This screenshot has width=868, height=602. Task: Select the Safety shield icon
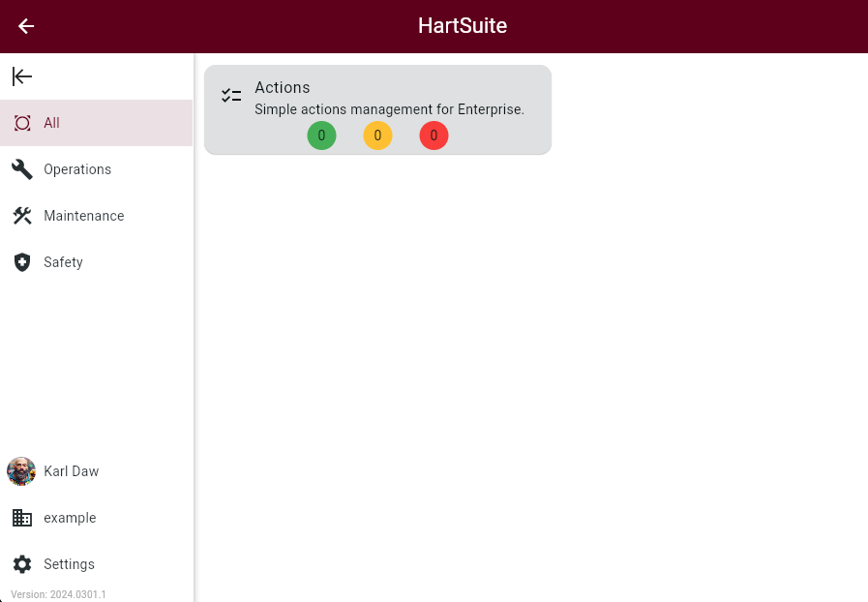pos(21,262)
